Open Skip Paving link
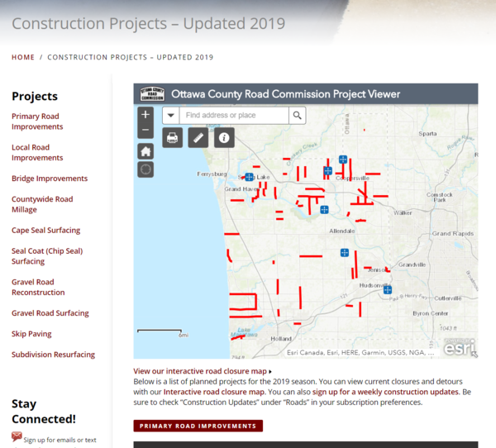 point(31,334)
